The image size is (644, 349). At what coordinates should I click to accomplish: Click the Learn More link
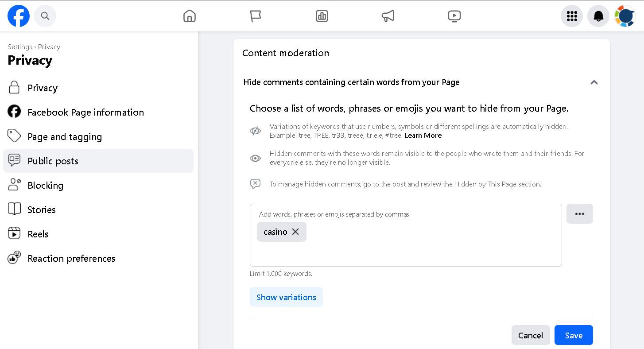click(x=423, y=135)
